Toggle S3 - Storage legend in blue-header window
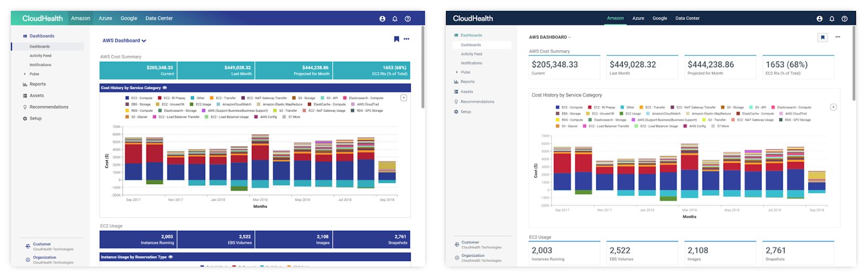This screenshot has height=279, width=868. click(303, 98)
